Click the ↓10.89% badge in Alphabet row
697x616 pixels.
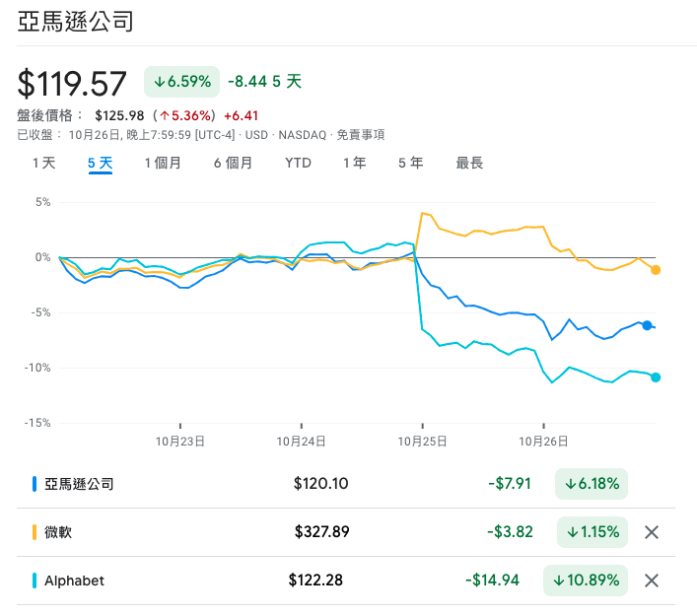[586, 581]
